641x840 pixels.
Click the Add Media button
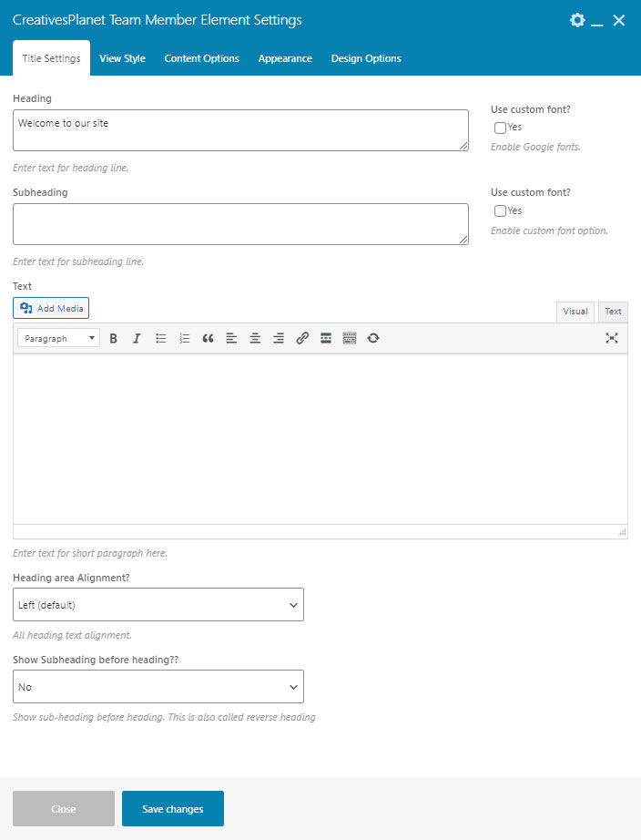point(51,309)
